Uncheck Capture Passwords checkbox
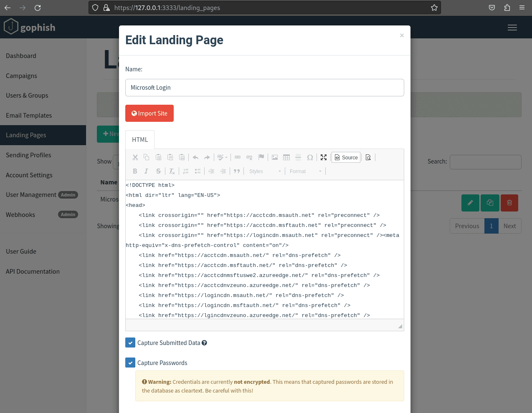 click(130, 363)
